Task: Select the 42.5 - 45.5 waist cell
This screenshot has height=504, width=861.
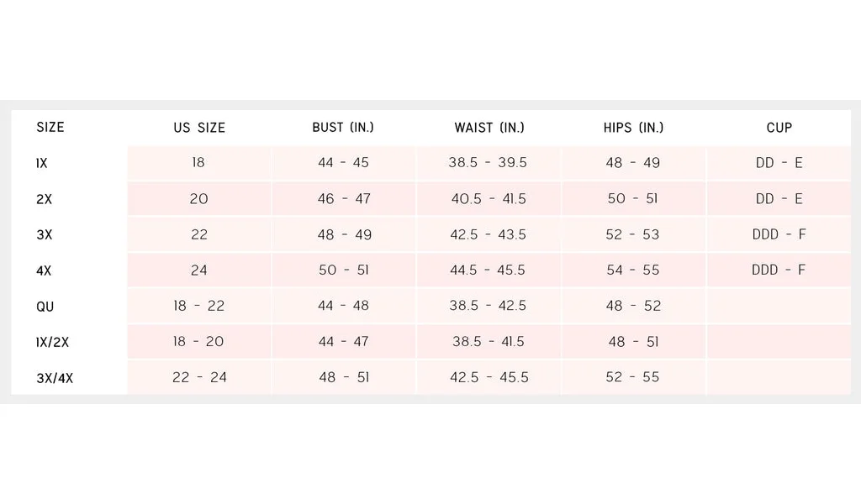Action: point(489,377)
